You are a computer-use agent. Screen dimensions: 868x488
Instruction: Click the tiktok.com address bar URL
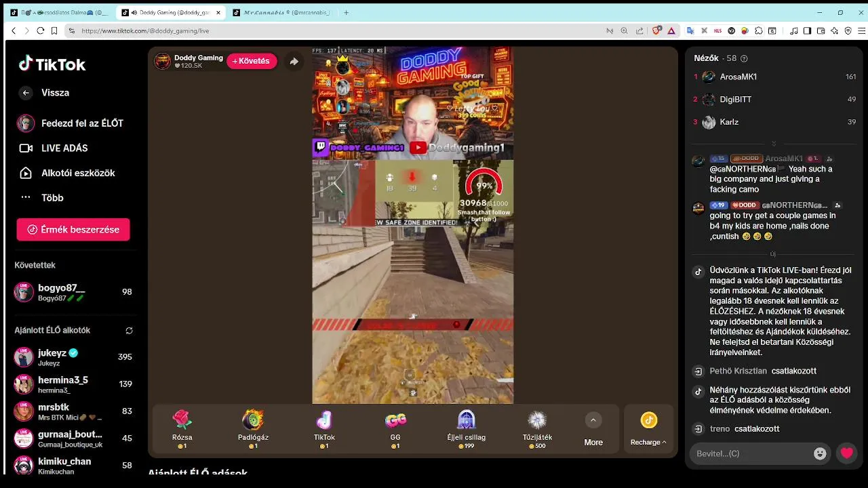coord(145,30)
